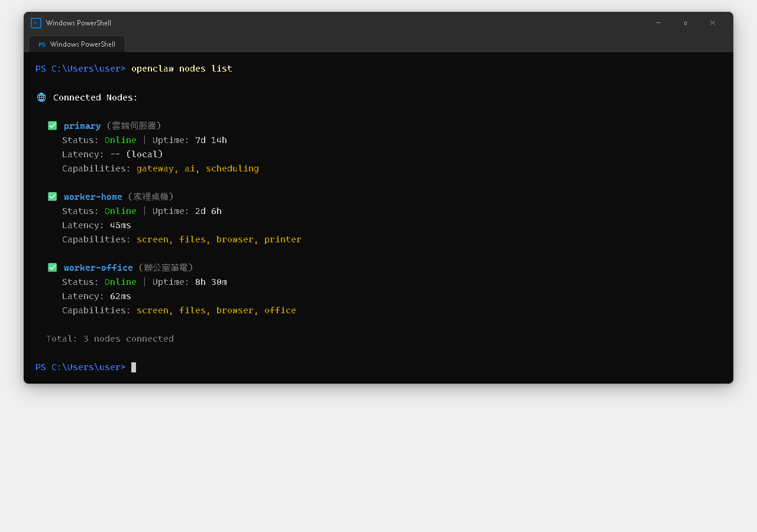Click the typed command openclaw nodes list
This screenshot has width=757, height=532.
click(182, 69)
